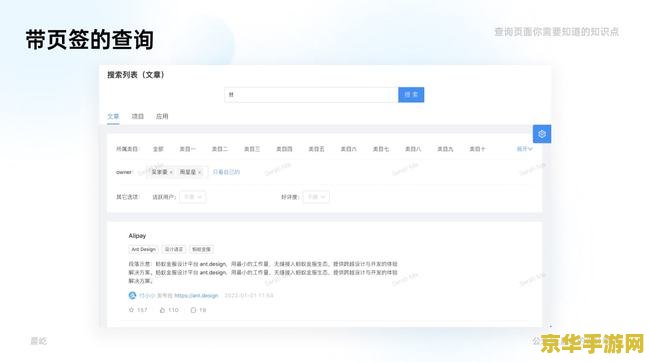Select the 类目七 category filter
Viewport: 650px width, 362px height.
(x=381, y=149)
